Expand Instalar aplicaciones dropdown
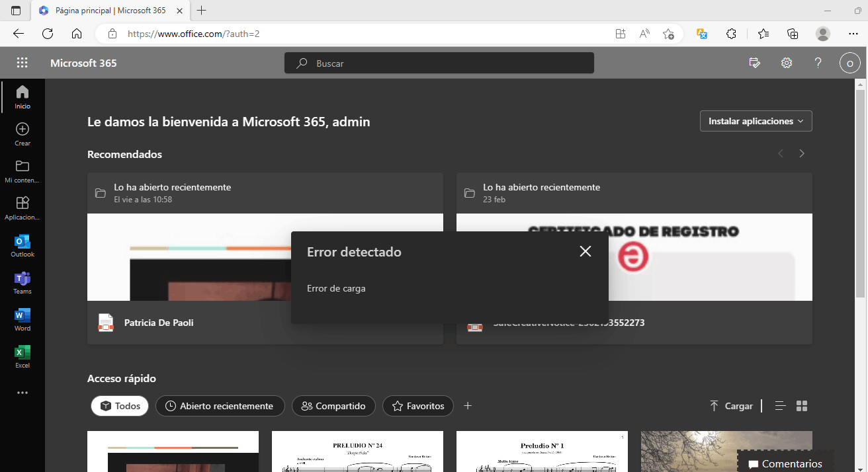The width and height of the screenshot is (868, 472). (x=756, y=121)
